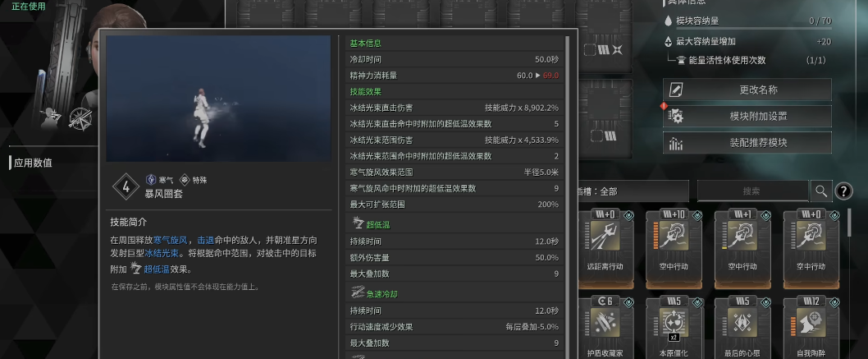This screenshot has height=359, width=868.
Task: Click the 技能简介 heading
Action: (129, 222)
